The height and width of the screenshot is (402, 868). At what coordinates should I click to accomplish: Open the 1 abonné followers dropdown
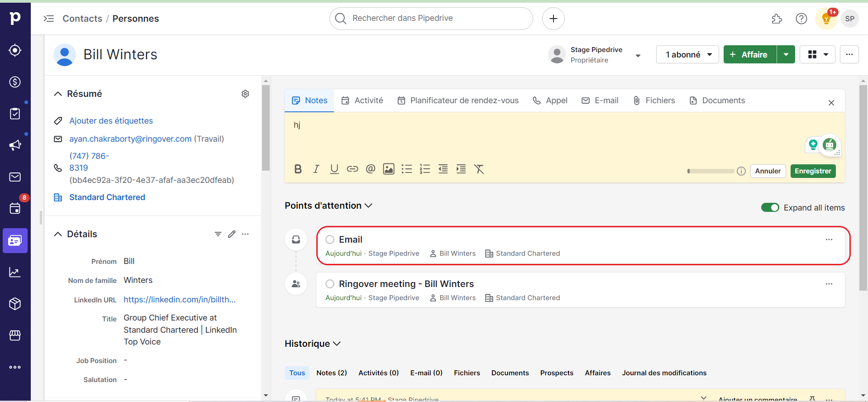pos(687,55)
